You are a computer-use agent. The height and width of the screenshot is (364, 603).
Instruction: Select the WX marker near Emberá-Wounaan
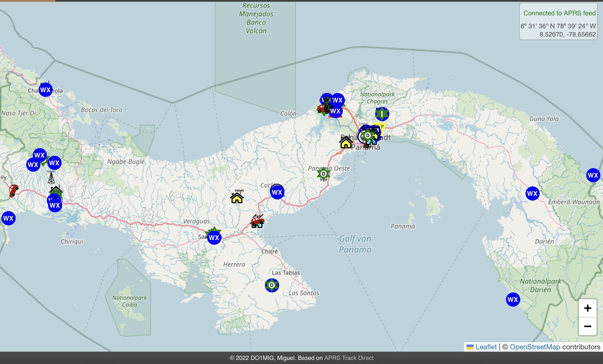coord(532,193)
